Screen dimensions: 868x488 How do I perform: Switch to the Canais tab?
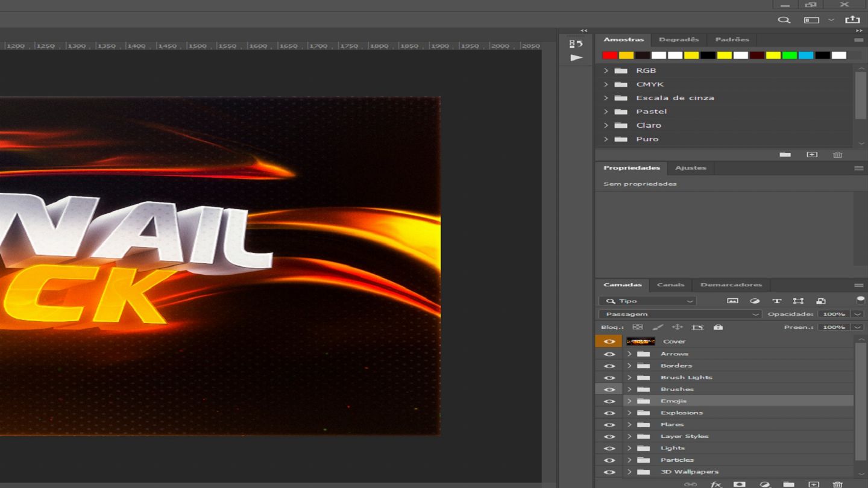tap(670, 285)
